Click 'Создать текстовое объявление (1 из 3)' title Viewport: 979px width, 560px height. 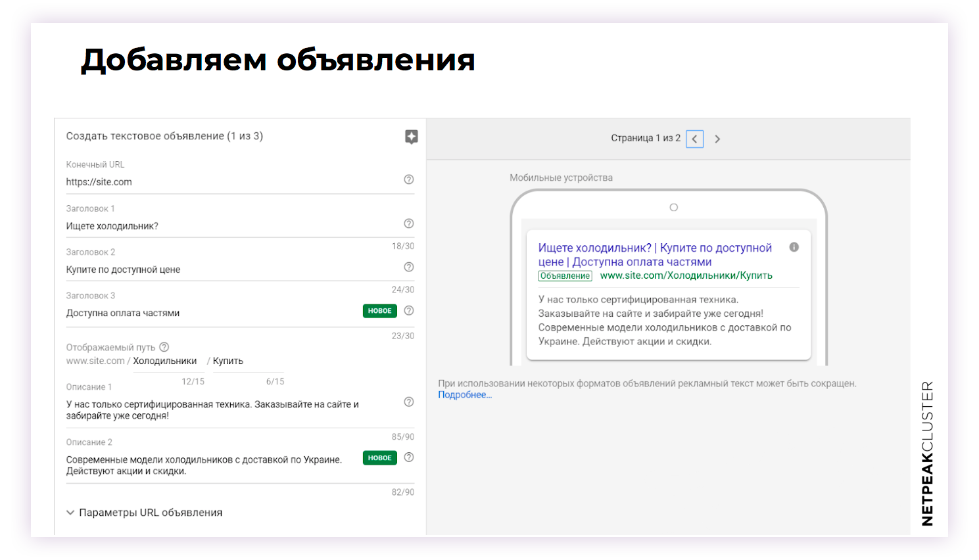(164, 136)
